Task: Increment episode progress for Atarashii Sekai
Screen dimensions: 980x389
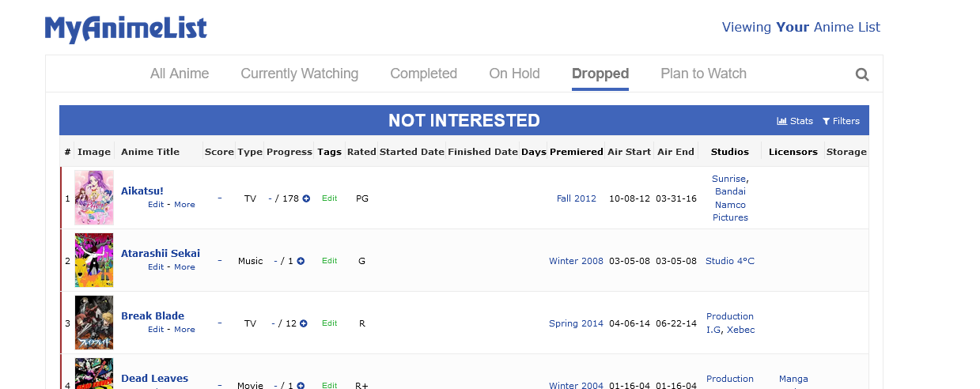Action: [x=301, y=261]
